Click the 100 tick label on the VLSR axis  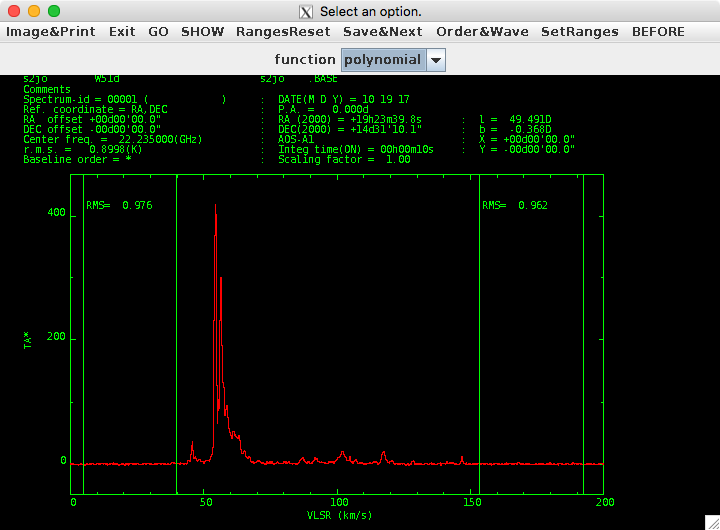pos(339,502)
